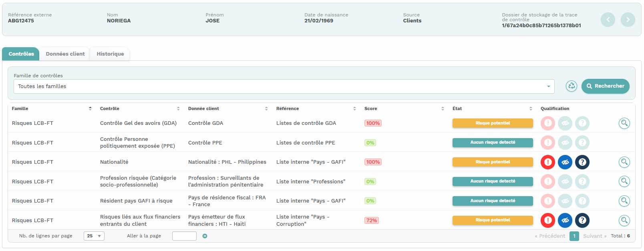
Task: Open details magnifier for Profession risquée row
Action: pyautogui.click(x=624, y=181)
